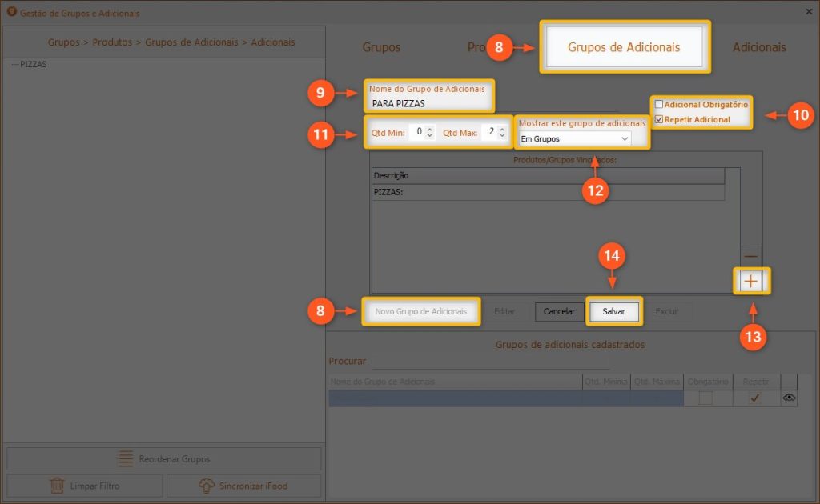Switch to the Grupos tab
820x504 pixels.
[x=381, y=47]
